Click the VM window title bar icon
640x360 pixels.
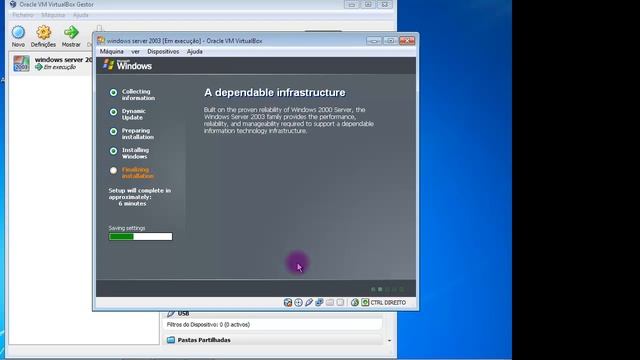tap(101, 40)
